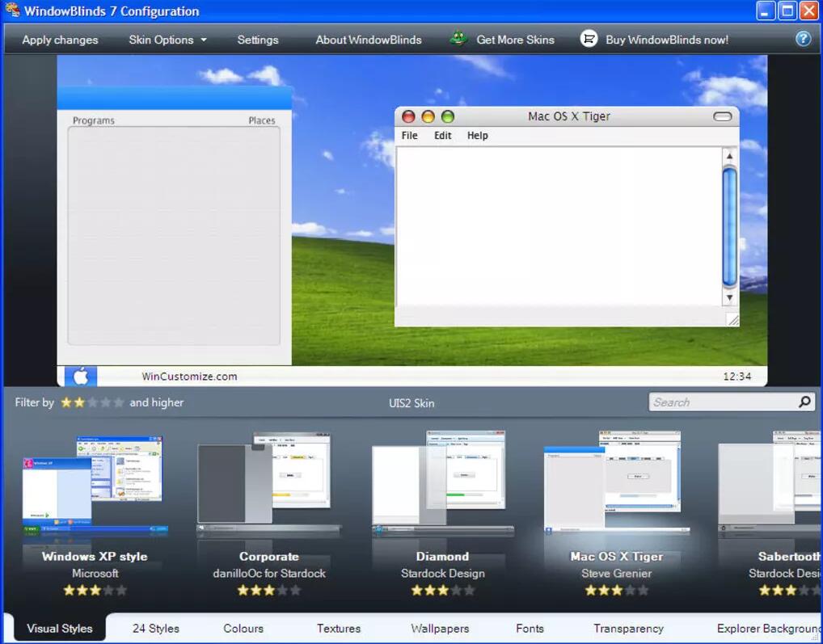The height and width of the screenshot is (644, 823).
Task: Set filter to five stars
Action: coord(119,402)
